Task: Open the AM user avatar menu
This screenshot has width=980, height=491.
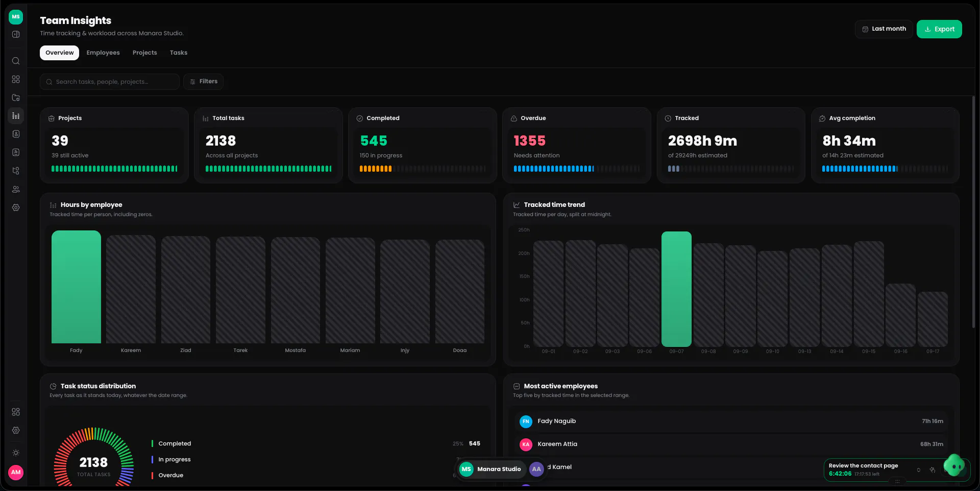Action: pyautogui.click(x=16, y=472)
